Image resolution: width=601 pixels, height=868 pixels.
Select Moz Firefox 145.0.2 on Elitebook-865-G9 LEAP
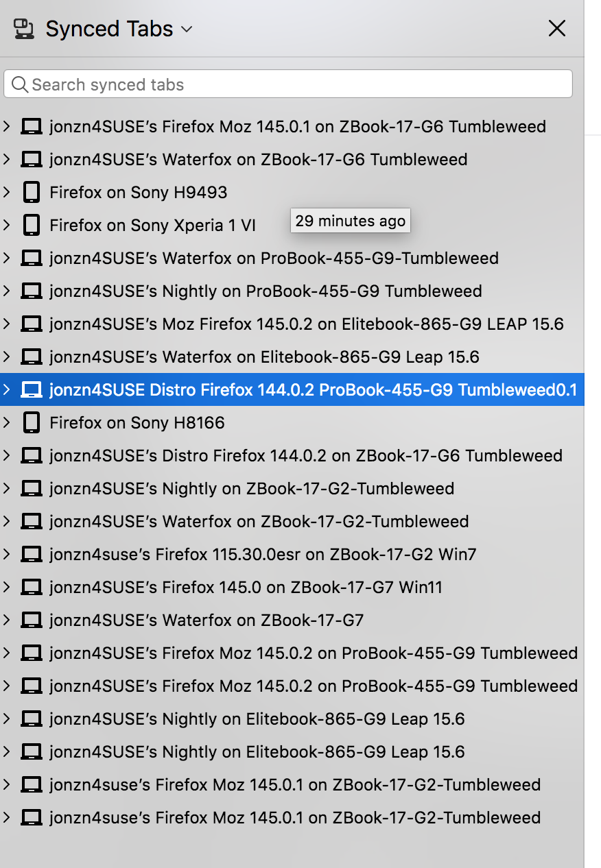[x=306, y=324]
